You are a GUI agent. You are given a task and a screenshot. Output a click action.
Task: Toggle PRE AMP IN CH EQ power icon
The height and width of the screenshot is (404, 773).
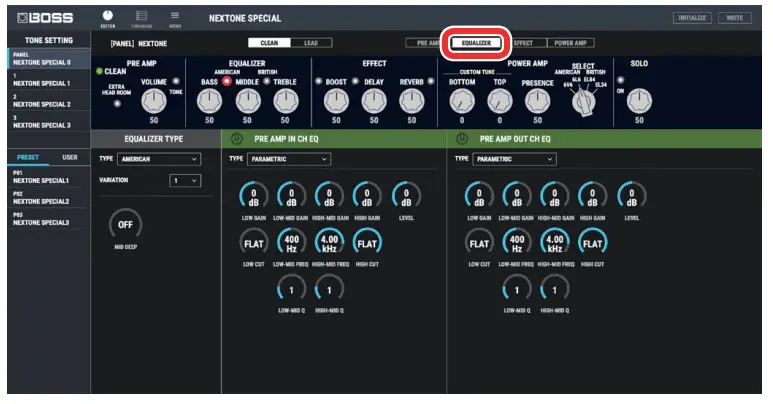[x=237, y=139]
